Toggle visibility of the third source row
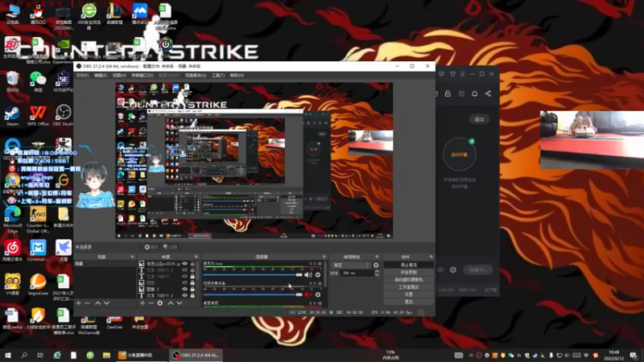 coord(185,276)
